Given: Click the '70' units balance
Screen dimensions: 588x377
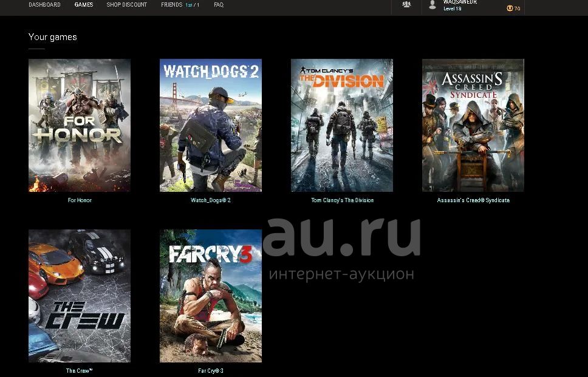Looking at the screenshot, I should click(517, 8).
